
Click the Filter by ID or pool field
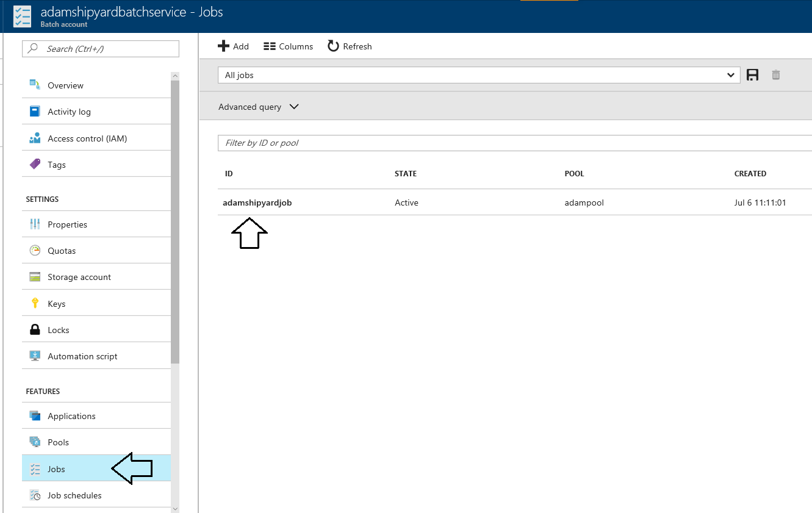click(x=515, y=143)
